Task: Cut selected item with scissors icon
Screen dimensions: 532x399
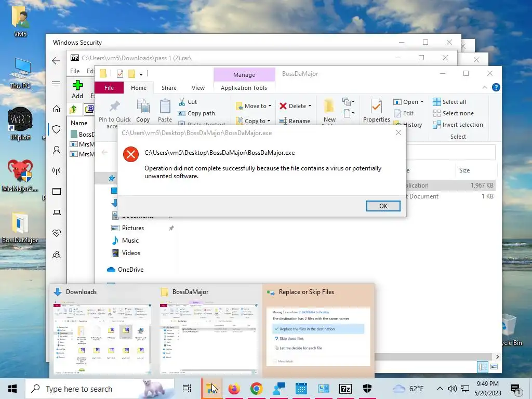Action: [188, 102]
